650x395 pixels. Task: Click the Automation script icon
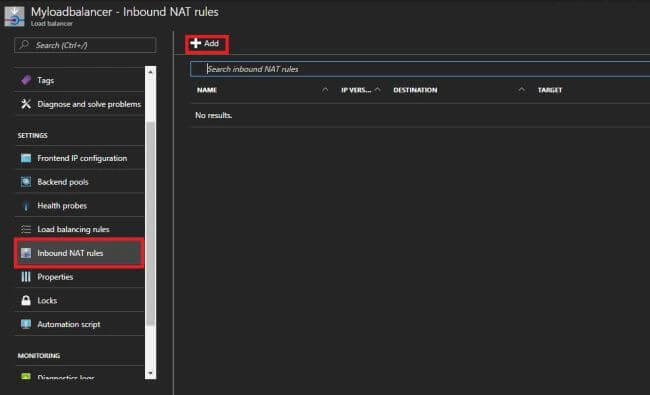[x=26, y=324]
